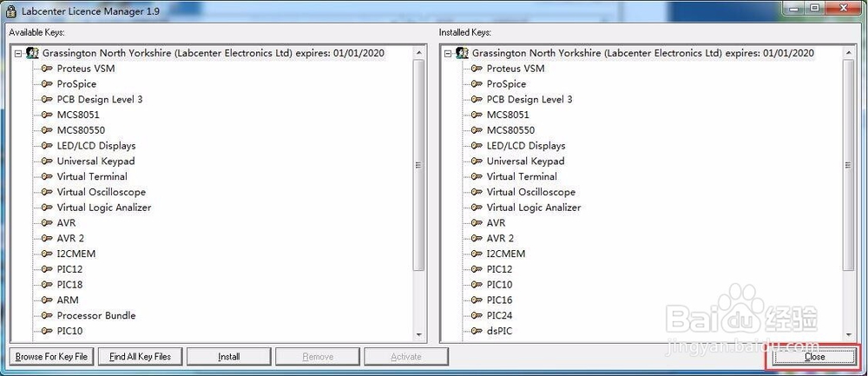Viewport: 868px width, 376px height.
Task: Select Virtual Terminal in Installed Keys
Action: point(522,176)
